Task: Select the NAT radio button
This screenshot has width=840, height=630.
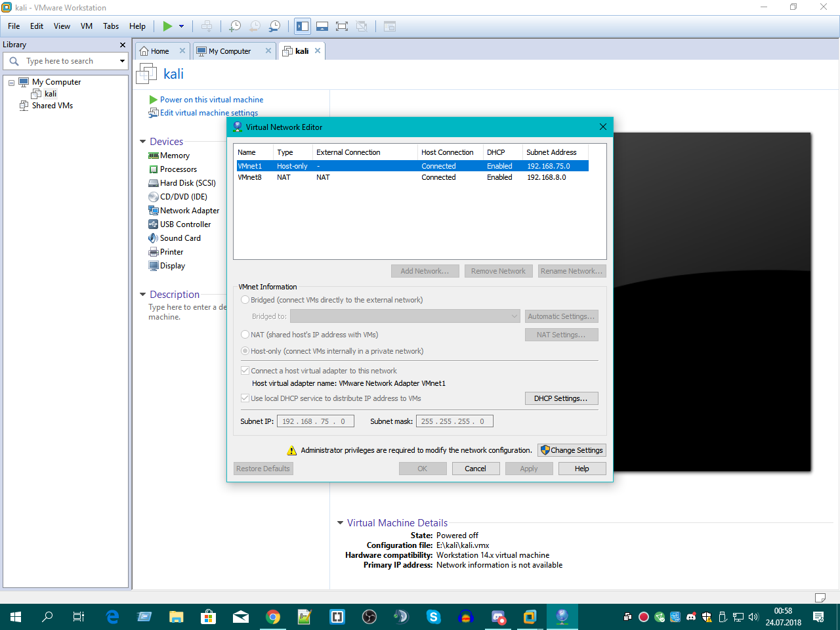Action: tap(245, 335)
